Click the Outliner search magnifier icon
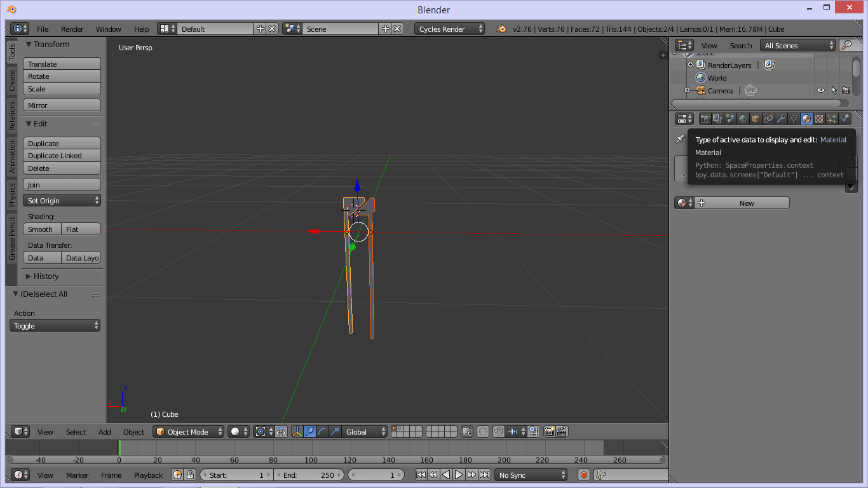 point(846,45)
